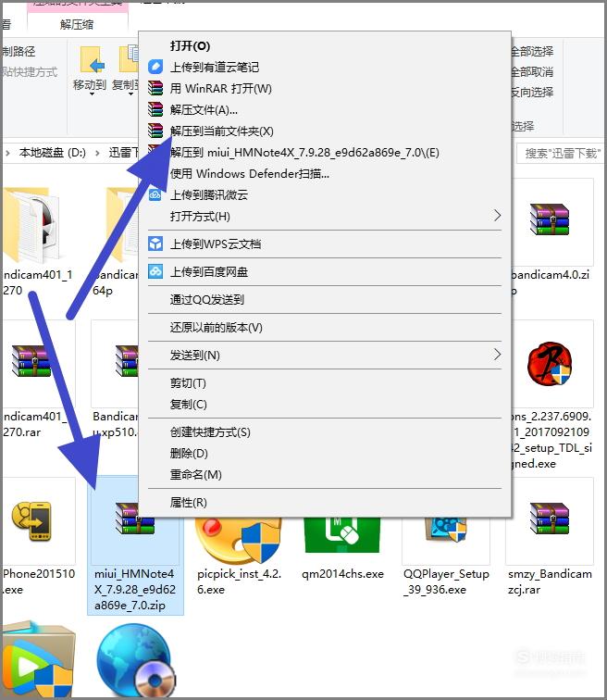Open the 解压缩 ribbon tab
This screenshot has height=700, width=607.
point(77,25)
